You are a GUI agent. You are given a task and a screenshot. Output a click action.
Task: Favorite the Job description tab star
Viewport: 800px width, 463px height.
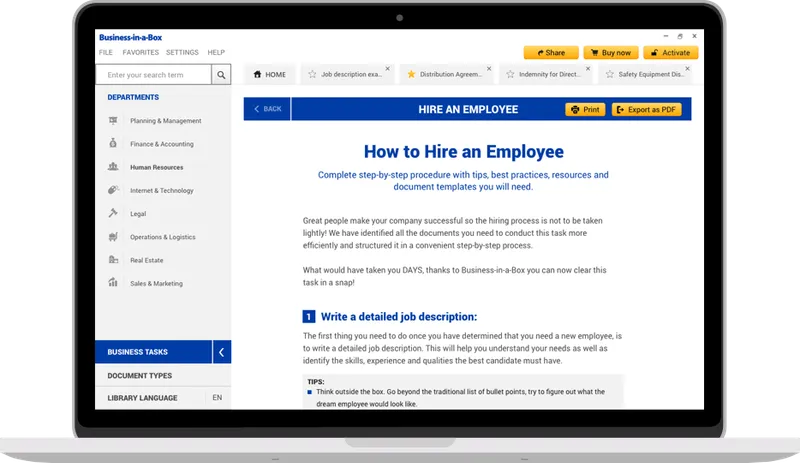pos(312,75)
